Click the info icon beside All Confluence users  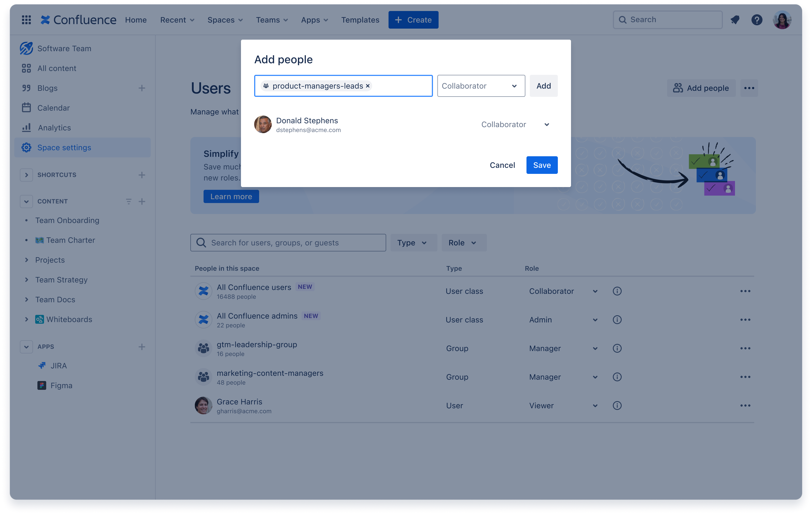click(x=617, y=291)
